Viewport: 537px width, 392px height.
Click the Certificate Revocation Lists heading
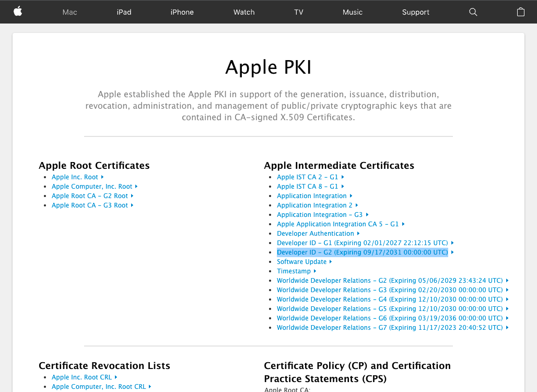[x=104, y=366]
